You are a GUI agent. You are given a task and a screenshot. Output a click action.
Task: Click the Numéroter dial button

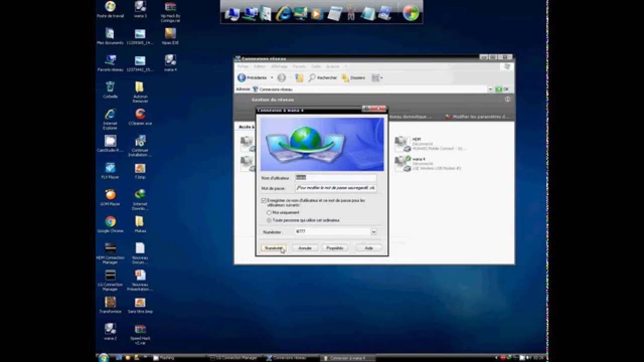[274, 248]
